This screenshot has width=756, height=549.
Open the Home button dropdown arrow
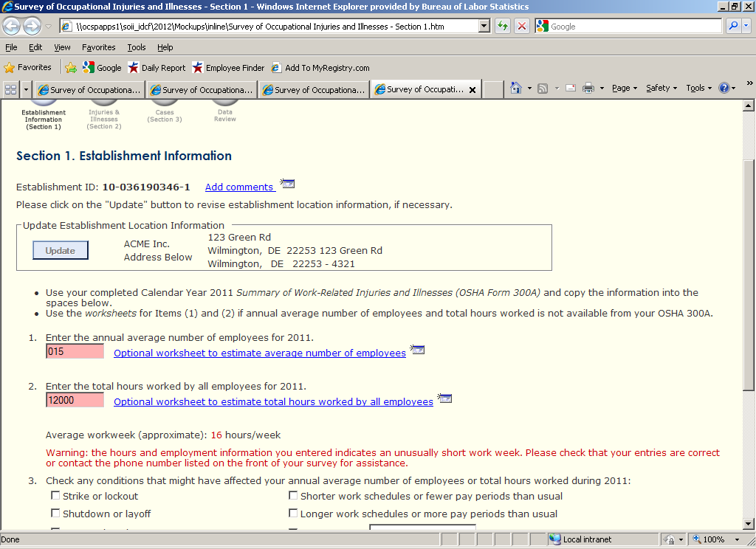(529, 89)
